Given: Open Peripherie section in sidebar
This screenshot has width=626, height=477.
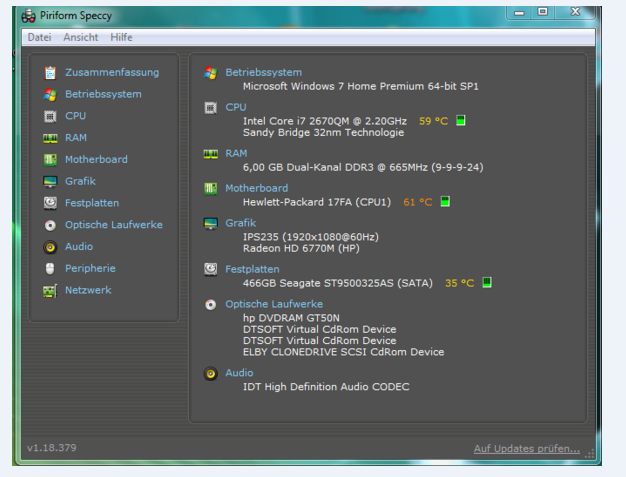Looking at the screenshot, I should 90,268.
